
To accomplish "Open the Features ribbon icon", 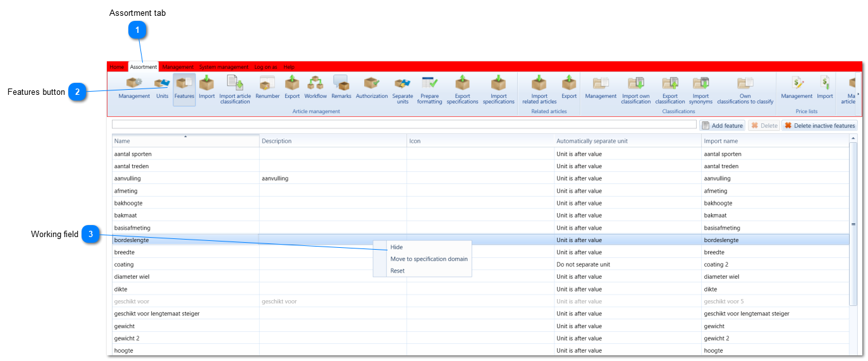I will coord(184,89).
